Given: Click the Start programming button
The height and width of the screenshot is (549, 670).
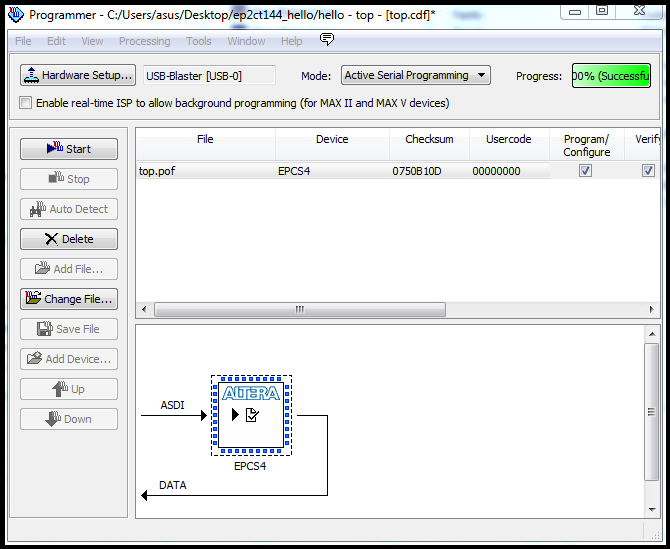Looking at the screenshot, I should point(69,149).
